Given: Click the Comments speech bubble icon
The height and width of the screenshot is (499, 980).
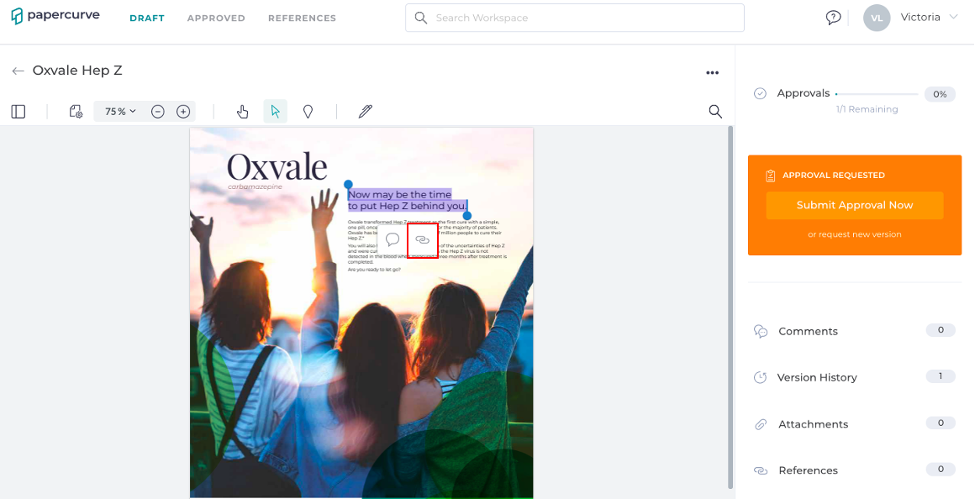Looking at the screenshot, I should pyautogui.click(x=761, y=332).
